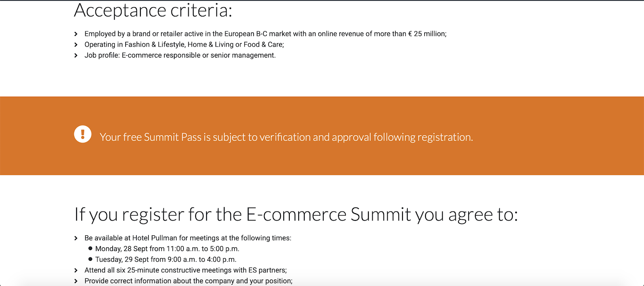Click the 'Tuesday, 29 Sept from 9:00 a.m.' text
The width and height of the screenshot is (644, 286).
pos(166,259)
